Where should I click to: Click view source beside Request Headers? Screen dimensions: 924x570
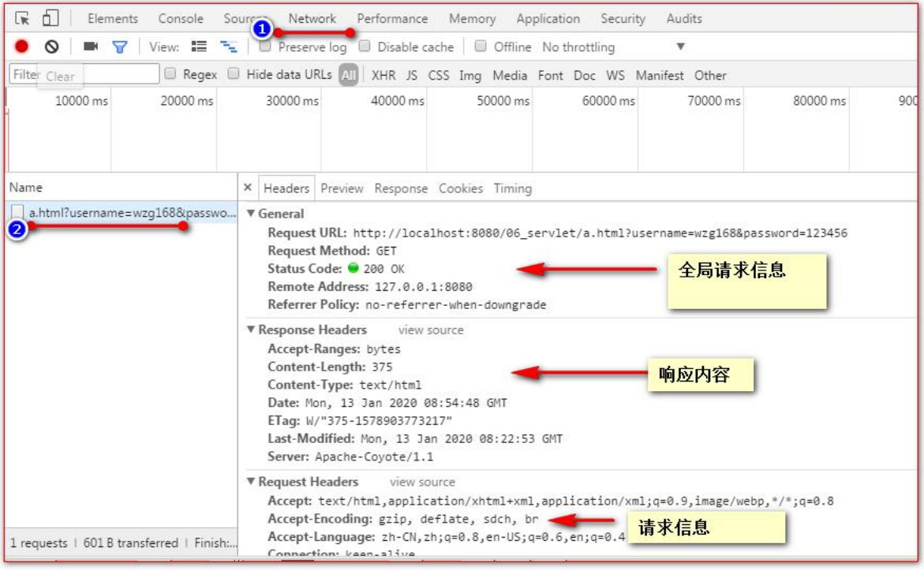pyautogui.click(x=422, y=482)
